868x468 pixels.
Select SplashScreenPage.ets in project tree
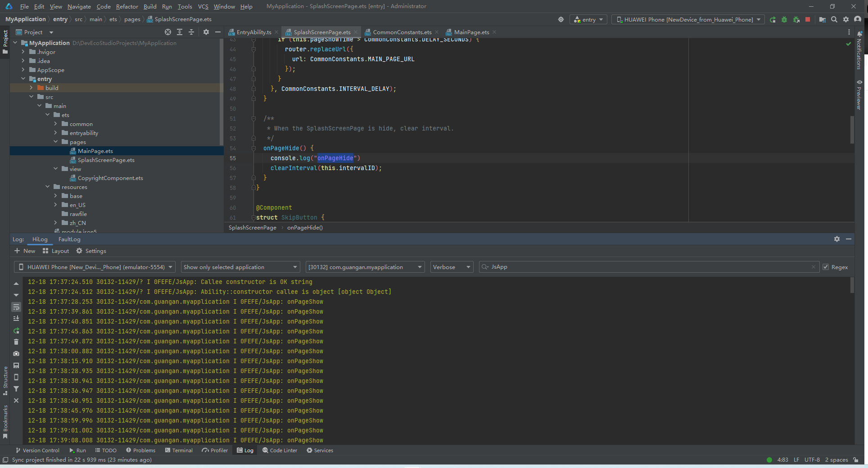tap(106, 160)
